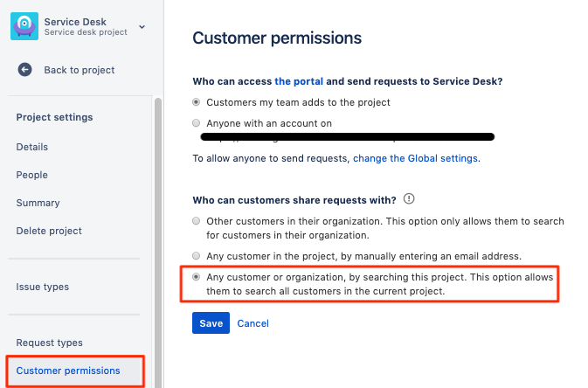Select Delete project in sidebar
The image size is (588, 388).
coord(49,231)
